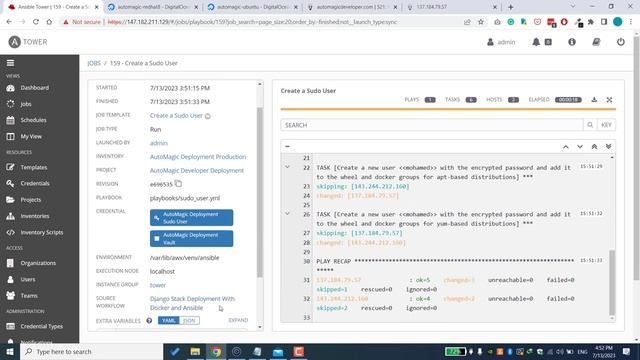
Task: Open a new browser tab
Action: (511, 7)
